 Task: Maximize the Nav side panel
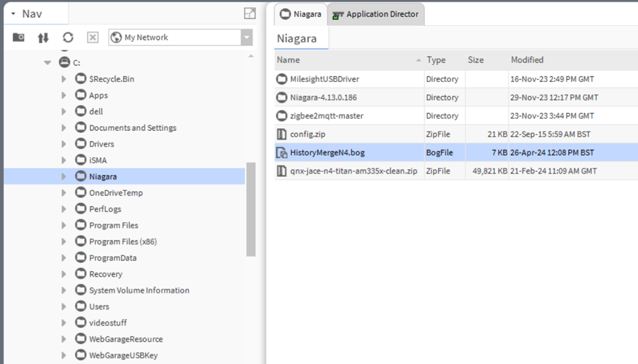250,13
